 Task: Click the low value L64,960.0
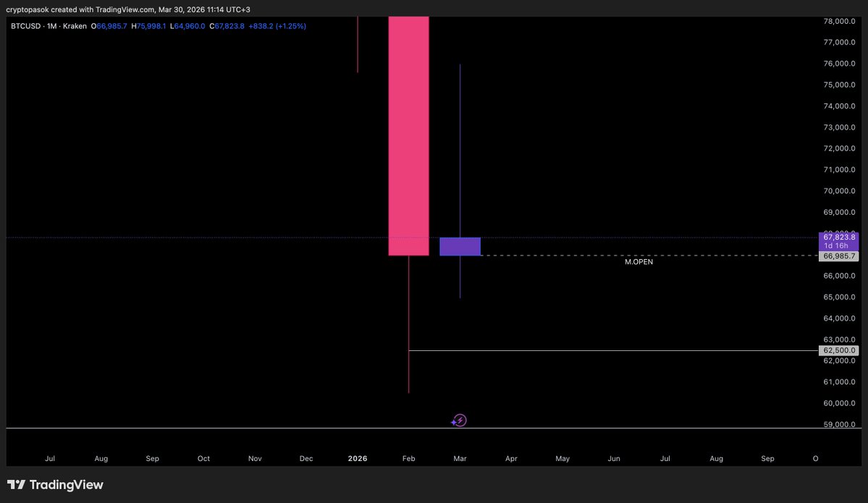pos(187,26)
